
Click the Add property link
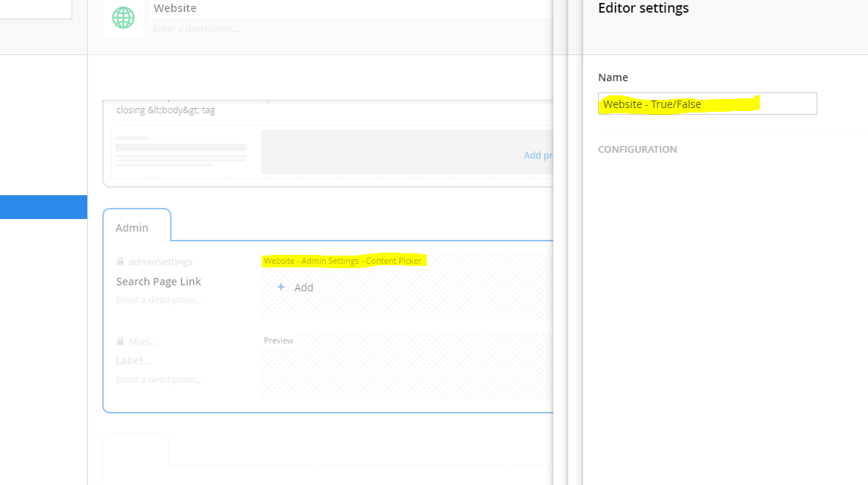point(538,155)
